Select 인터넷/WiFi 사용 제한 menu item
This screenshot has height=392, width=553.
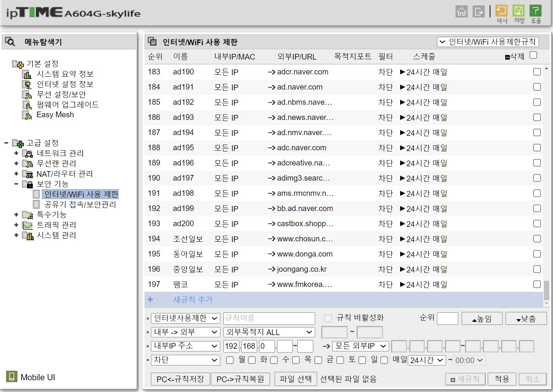tap(81, 194)
